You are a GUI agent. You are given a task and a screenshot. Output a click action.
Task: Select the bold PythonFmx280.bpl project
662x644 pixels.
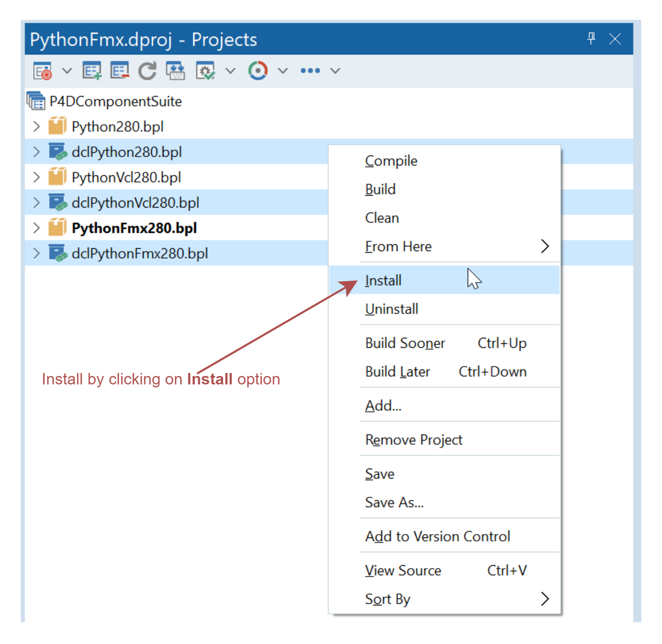(134, 228)
